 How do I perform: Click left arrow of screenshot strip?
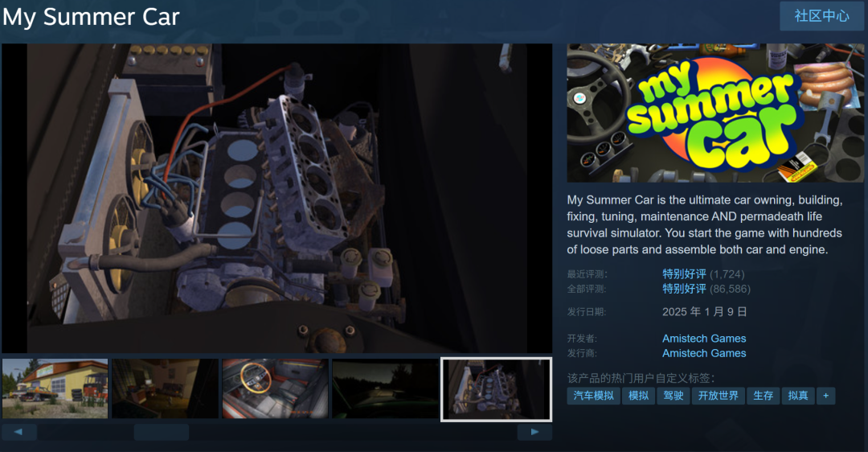[x=18, y=432]
